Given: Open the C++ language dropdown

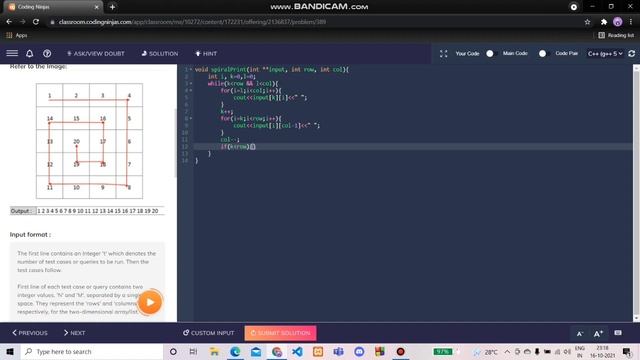Looking at the screenshot, I should (605, 53).
